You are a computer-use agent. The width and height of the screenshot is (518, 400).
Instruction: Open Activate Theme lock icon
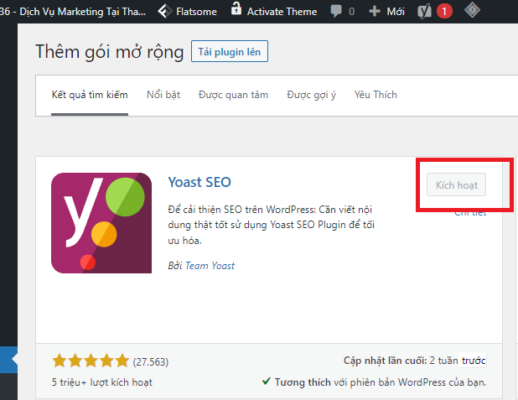(236, 9)
